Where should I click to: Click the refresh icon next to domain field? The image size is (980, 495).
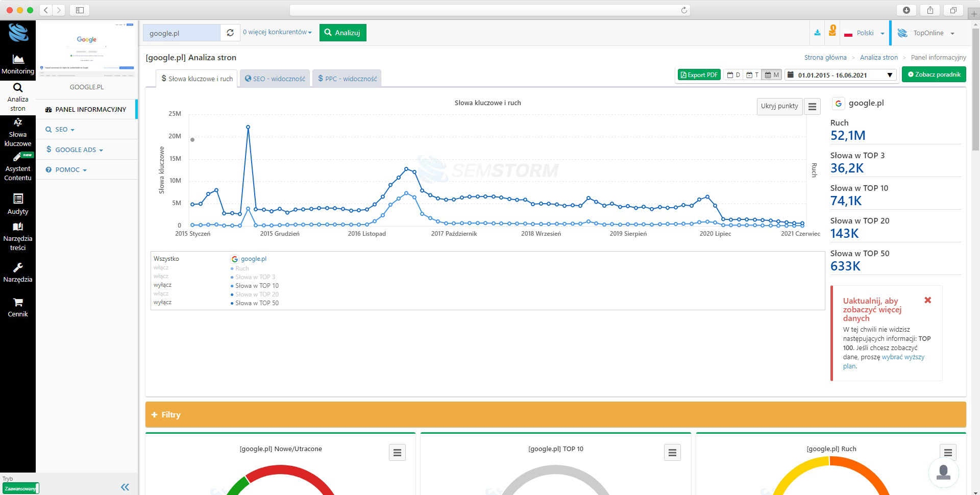tap(230, 33)
